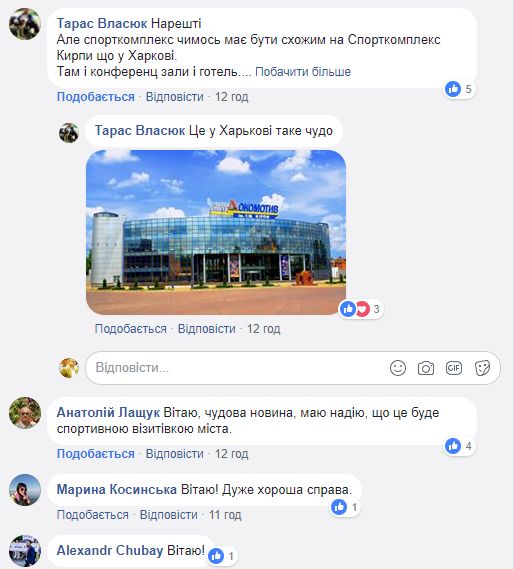Click Відповісти under Анатолій Лащук's comment
This screenshot has width=514, height=569.
[175, 454]
